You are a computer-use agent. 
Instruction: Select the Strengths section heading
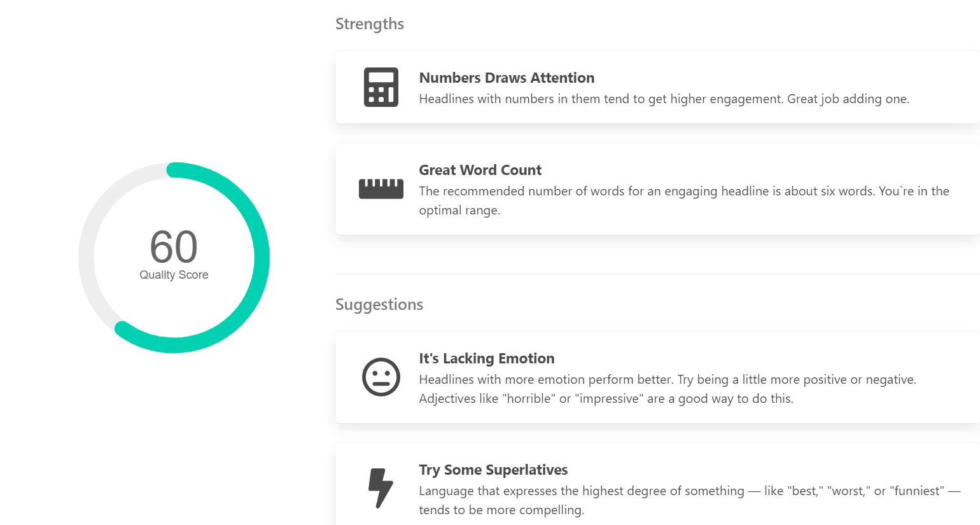click(x=370, y=24)
